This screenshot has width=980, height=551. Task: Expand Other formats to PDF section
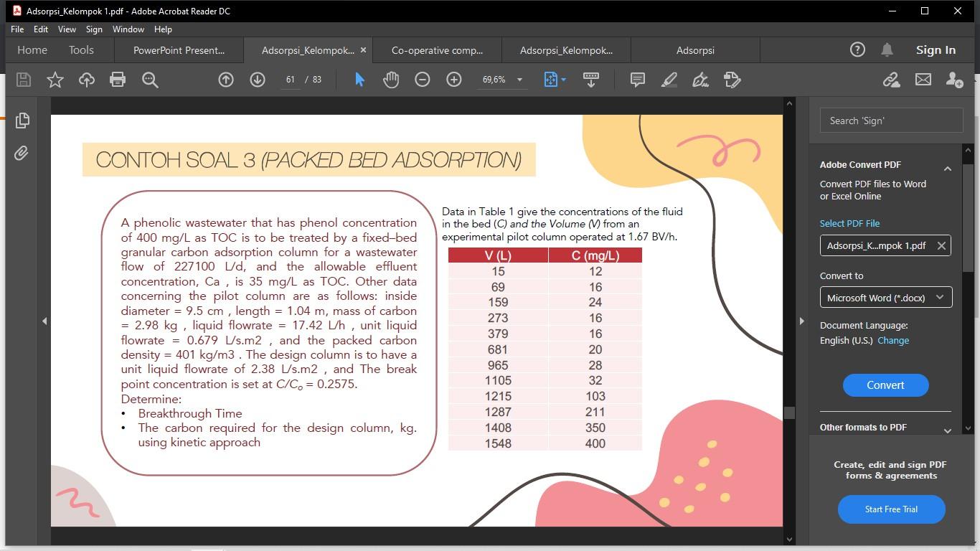point(948,430)
